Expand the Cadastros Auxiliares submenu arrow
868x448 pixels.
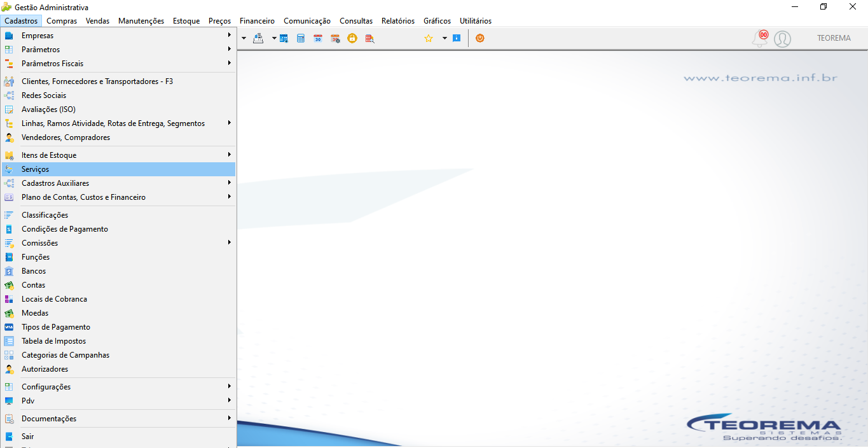click(230, 183)
